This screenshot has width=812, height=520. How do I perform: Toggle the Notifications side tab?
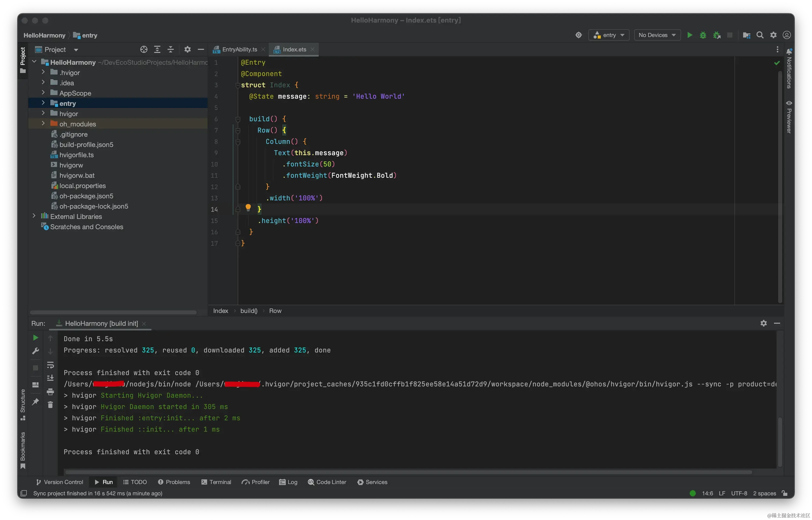tap(789, 68)
